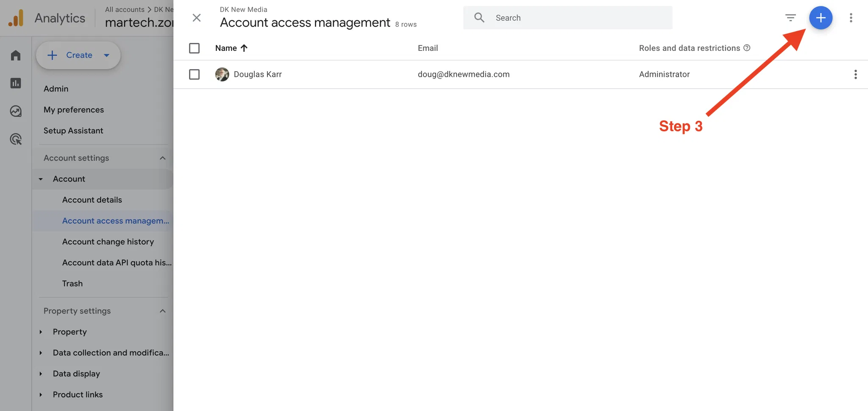Viewport: 868px width, 411px height.
Task: Collapse the Account settings section
Action: 162,158
